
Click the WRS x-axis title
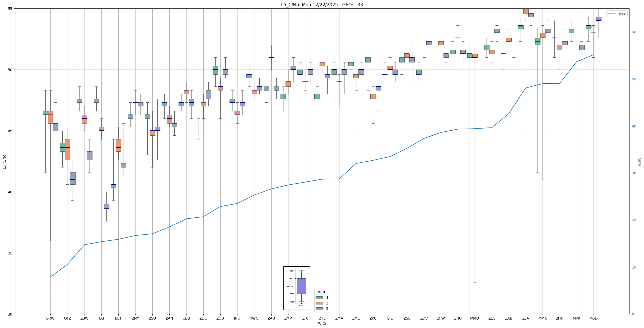tap(322, 323)
